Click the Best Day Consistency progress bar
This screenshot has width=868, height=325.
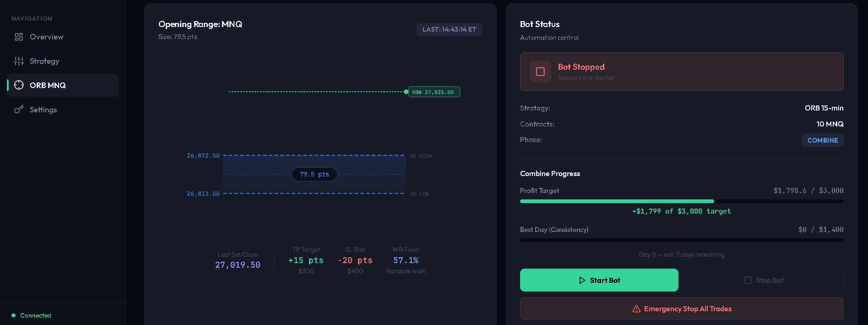[682, 240]
